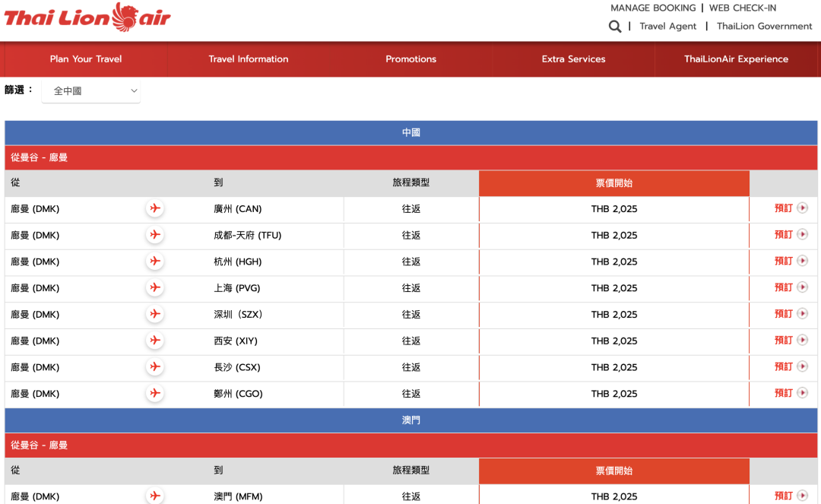Open the 全中國 filter dropdown
This screenshot has height=504, width=821.
tap(91, 91)
